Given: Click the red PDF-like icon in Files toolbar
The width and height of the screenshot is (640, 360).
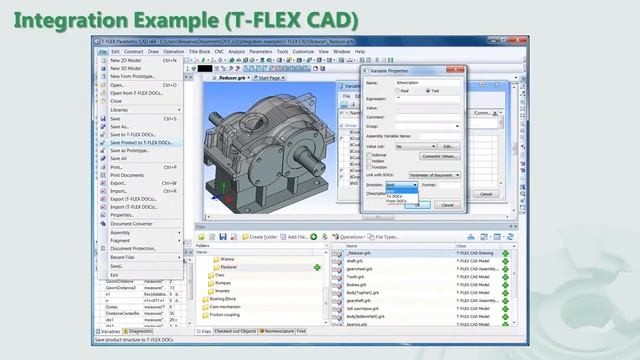Looking at the screenshot, I should pos(234,237).
